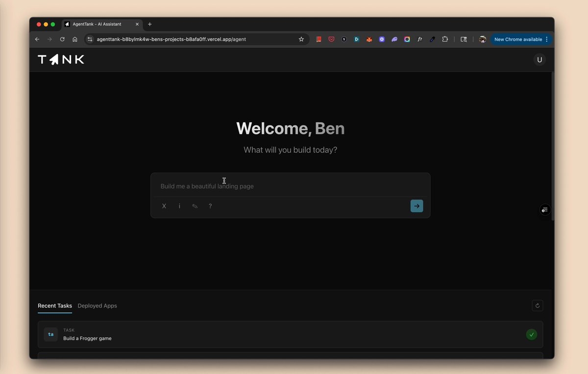Click the eyedropper extension icon
588x374 pixels.
pyautogui.click(x=432, y=39)
